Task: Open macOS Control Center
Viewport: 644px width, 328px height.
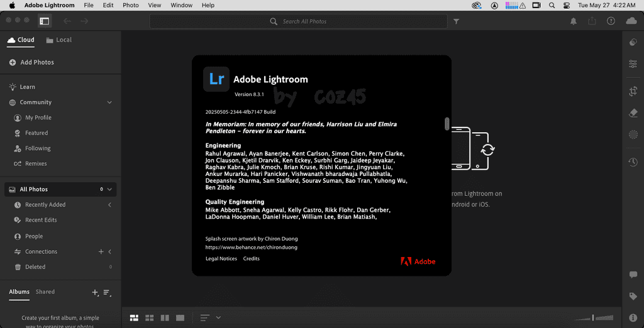Action: click(x=566, y=5)
